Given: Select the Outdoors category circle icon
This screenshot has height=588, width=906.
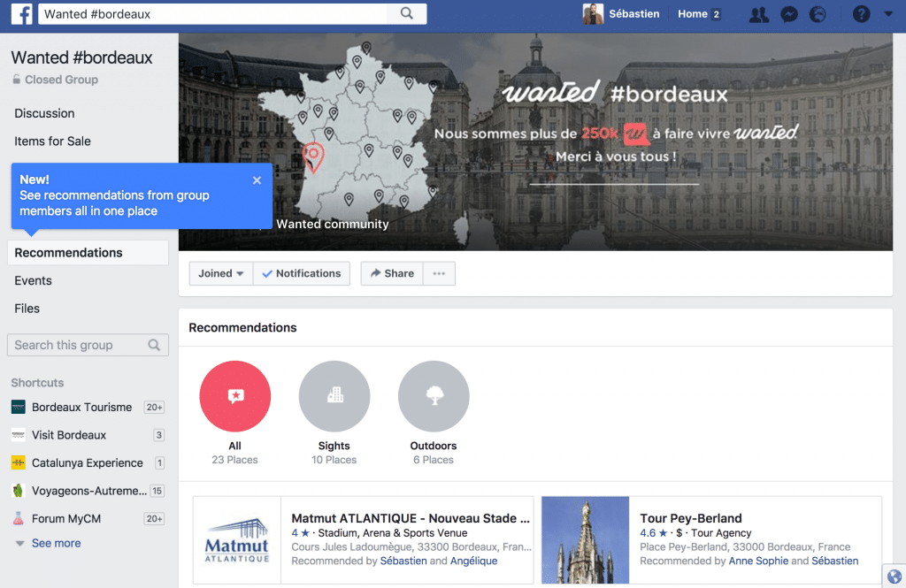Looking at the screenshot, I should pyautogui.click(x=434, y=396).
